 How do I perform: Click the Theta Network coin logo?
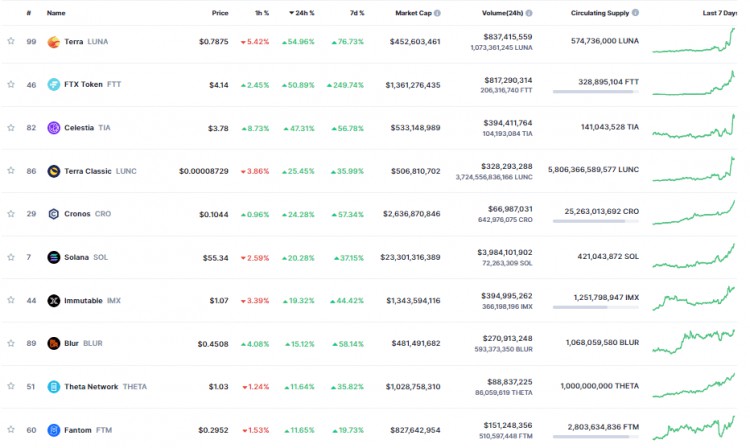click(x=54, y=386)
